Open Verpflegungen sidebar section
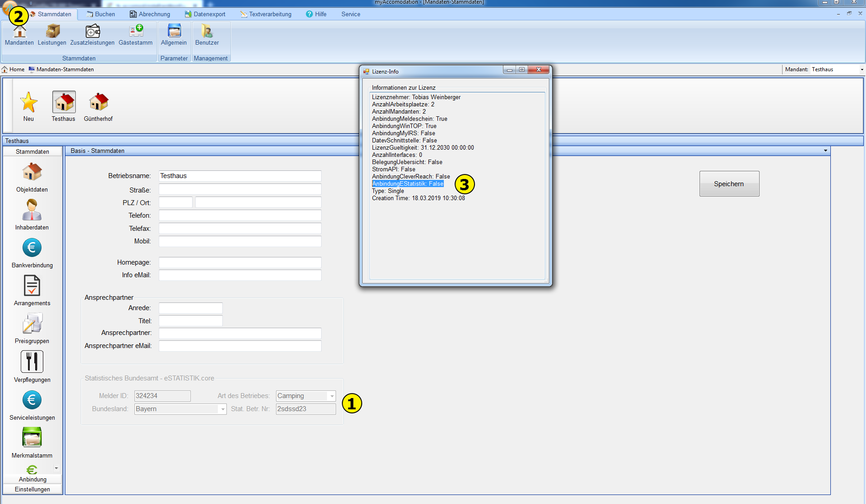 [x=32, y=367]
